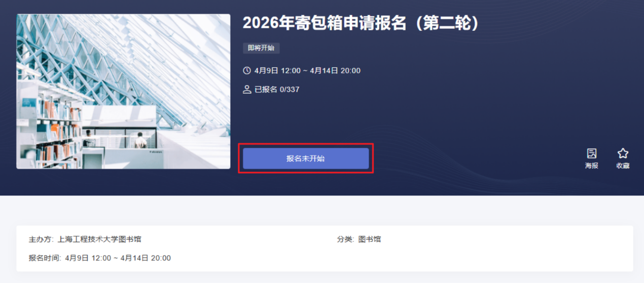Click the 分类 label
Viewport: 644px width, 283px height.
[345, 239]
